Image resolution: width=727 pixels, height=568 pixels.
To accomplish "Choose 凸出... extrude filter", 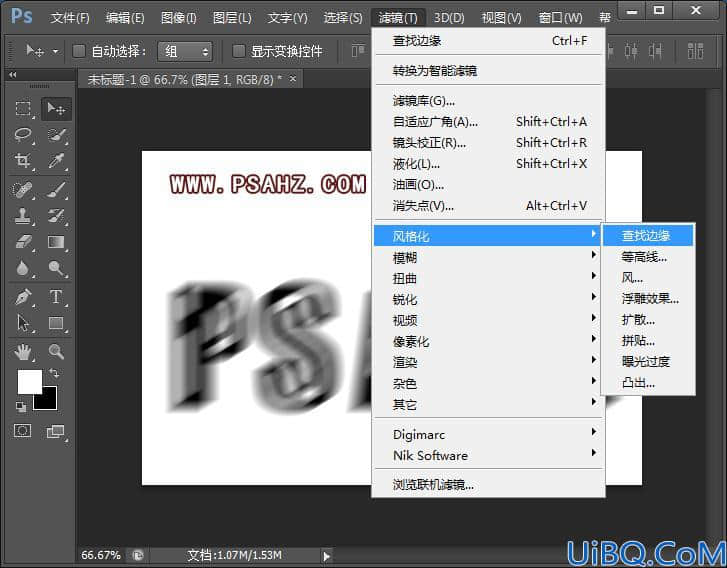I will pyautogui.click(x=648, y=383).
